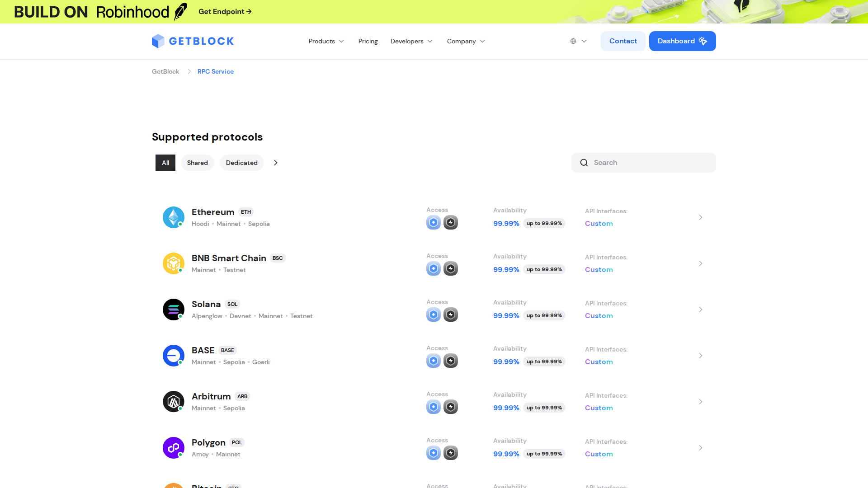This screenshot has height=488, width=868.
Task: Open the Pricing page
Action: [x=368, y=41]
